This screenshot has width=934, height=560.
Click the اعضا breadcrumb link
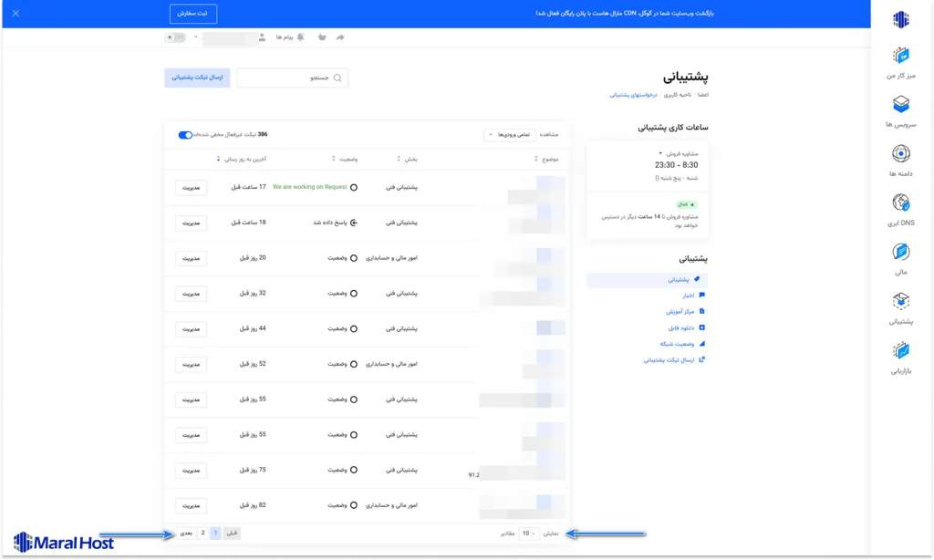click(703, 95)
